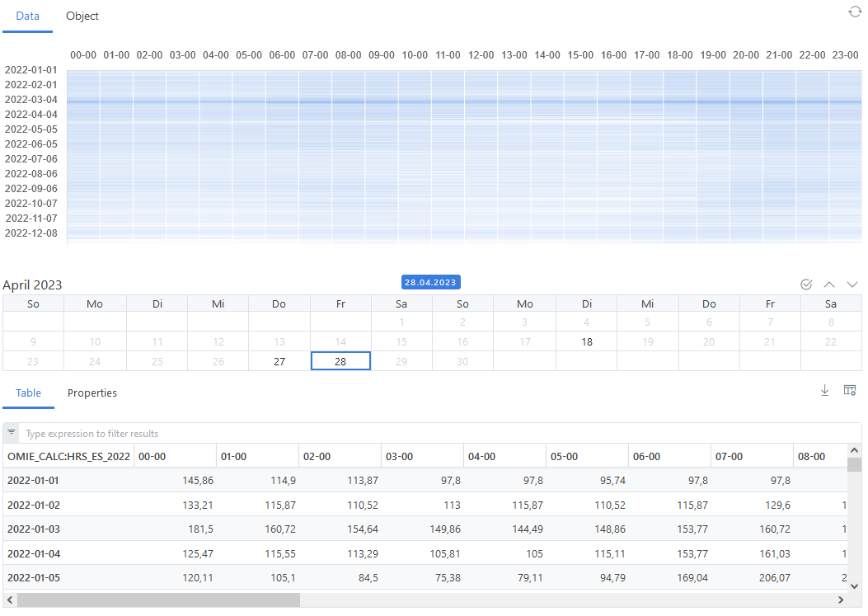Select April 27 in the calendar
The image size is (868, 616).
click(x=279, y=361)
